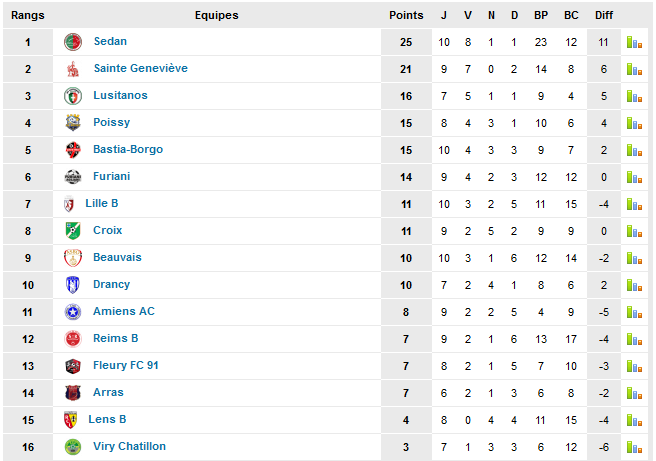The width and height of the screenshot is (656, 461).
Task: Follow the Beauvais team link
Action: [117, 257]
